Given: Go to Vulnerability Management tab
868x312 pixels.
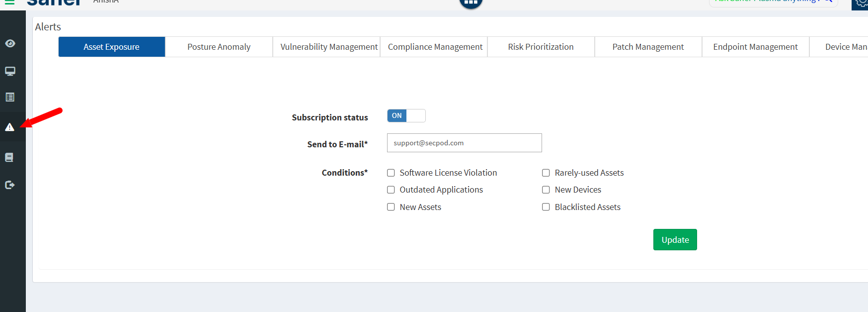Looking at the screenshot, I should point(329,47).
